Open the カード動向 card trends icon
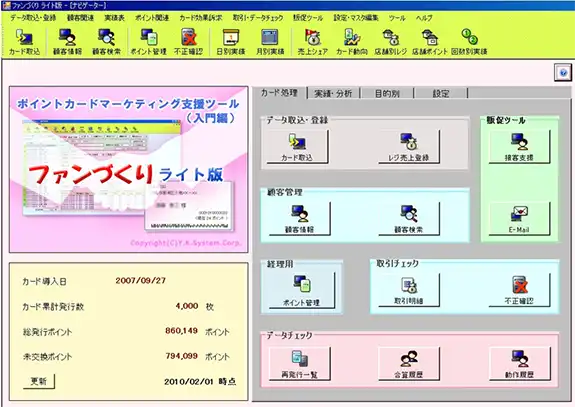The height and width of the screenshot is (407, 575). 352,42
